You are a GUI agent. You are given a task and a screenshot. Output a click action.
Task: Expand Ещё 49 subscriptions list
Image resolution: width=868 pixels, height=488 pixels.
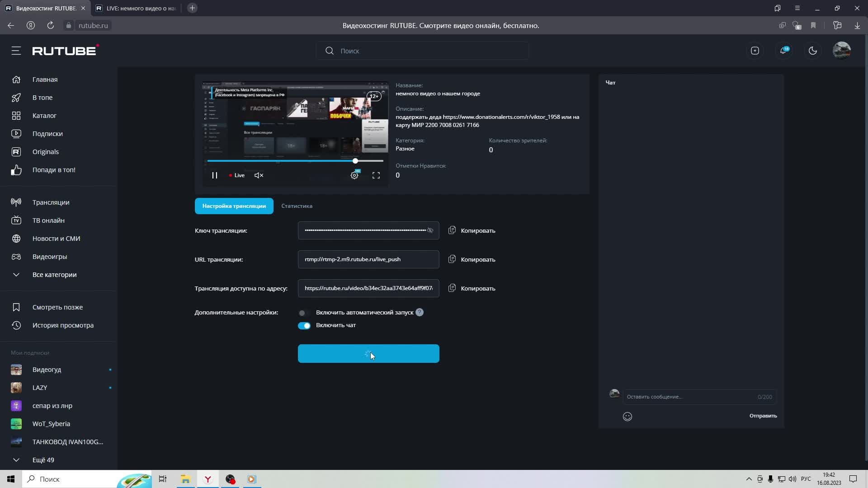point(43,460)
